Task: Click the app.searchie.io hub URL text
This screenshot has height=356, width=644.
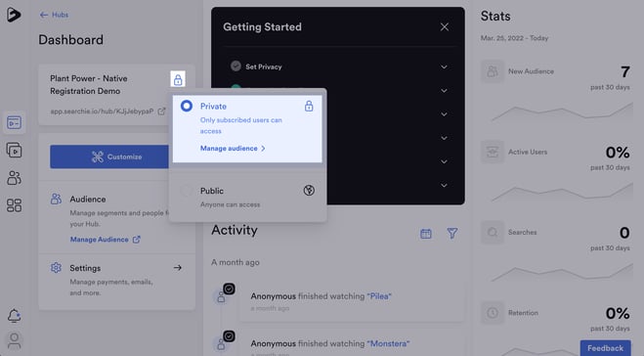Action: click(x=102, y=111)
